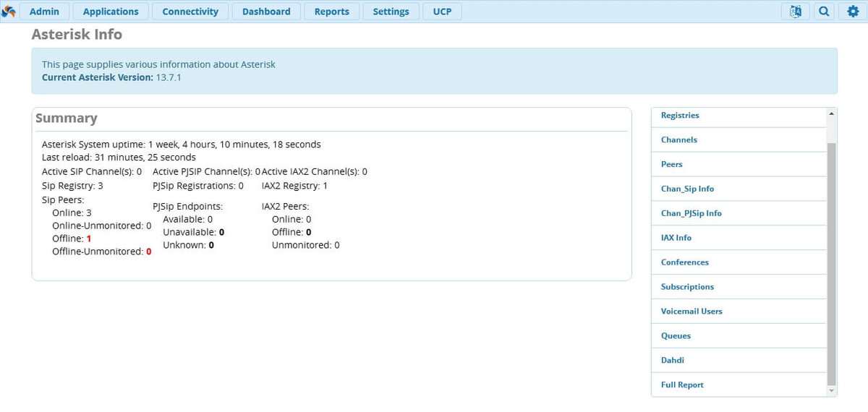The height and width of the screenshot is (412, 868).
Task: Click 'IAX2 Registry: 1' text
Action: [294, 186]
